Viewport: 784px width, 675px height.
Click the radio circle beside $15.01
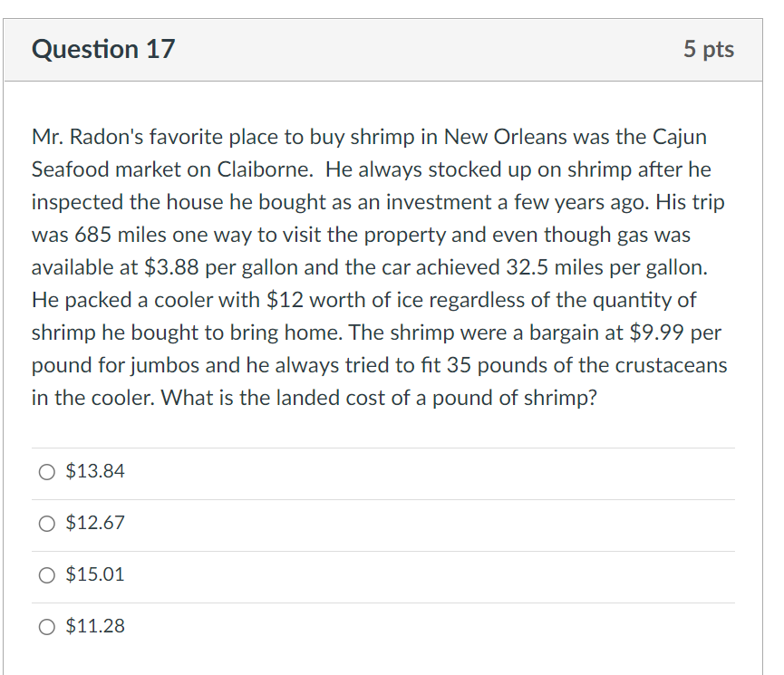click(44, 574)
